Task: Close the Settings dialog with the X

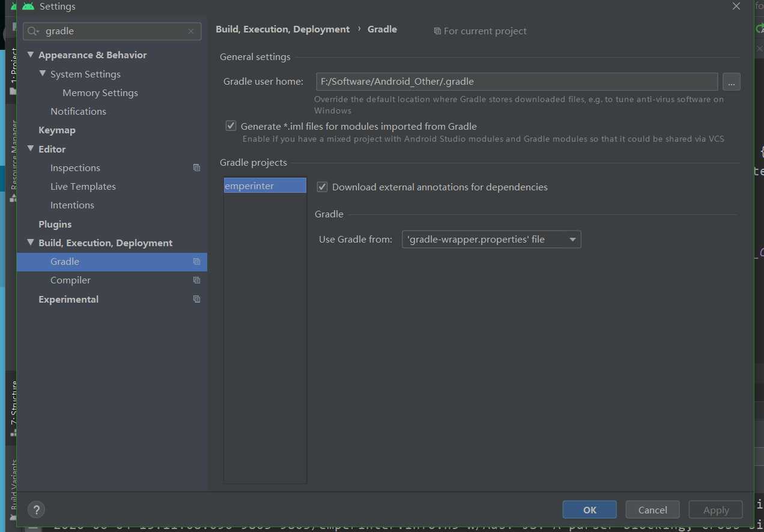Action: (736, 7)
